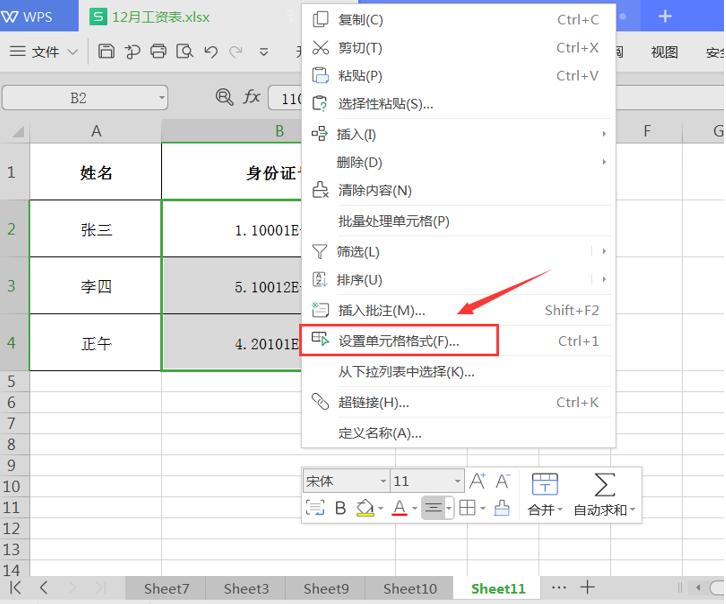
Task: Switch to the Sheet7 tab
Action: click(x=166, y=589)
